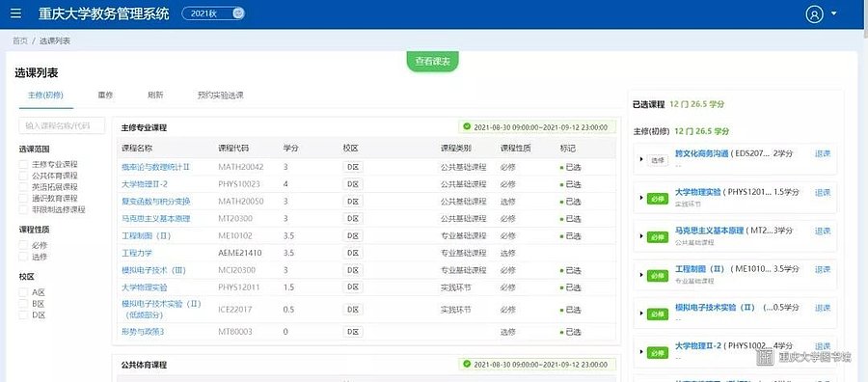Open the hamburger menu icon

[16, 14]
